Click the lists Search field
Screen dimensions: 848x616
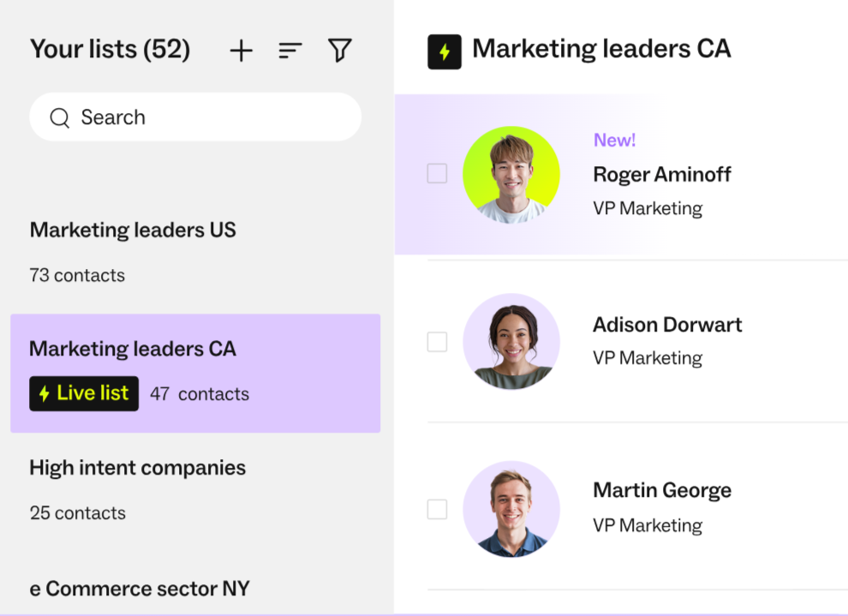point(195,117)
